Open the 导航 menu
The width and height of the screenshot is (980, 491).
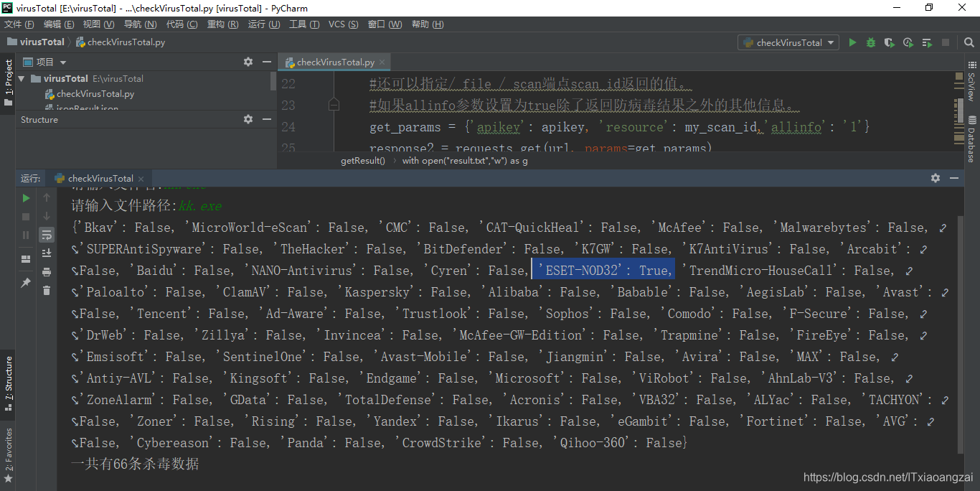[x=140, y=24]
